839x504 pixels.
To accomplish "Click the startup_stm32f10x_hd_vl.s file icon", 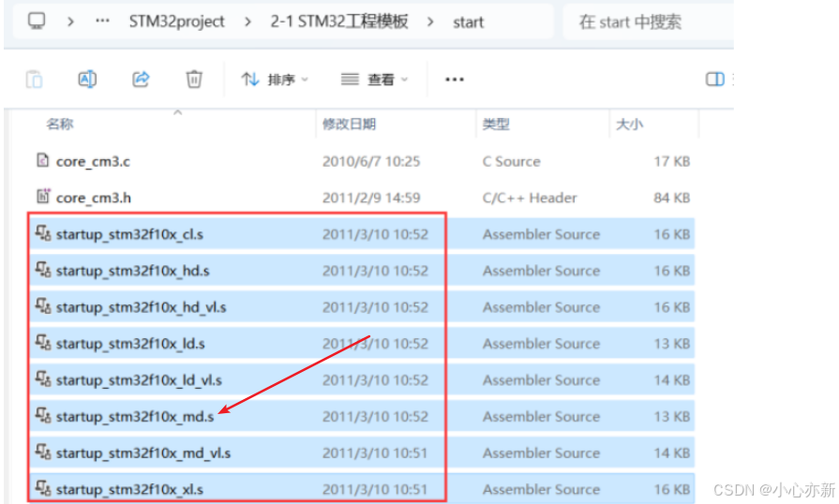I will click(43, 305).
